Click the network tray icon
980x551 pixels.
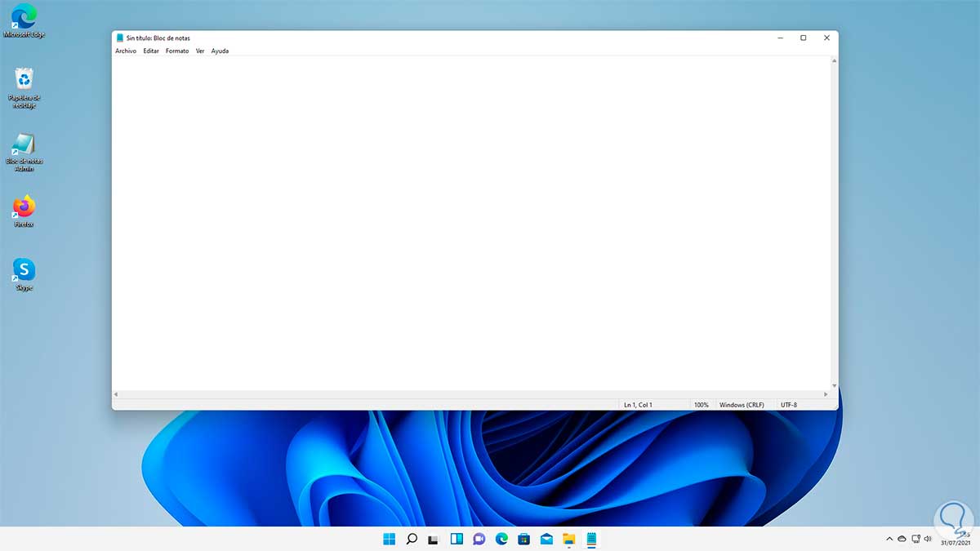click(x=916, y=539)
